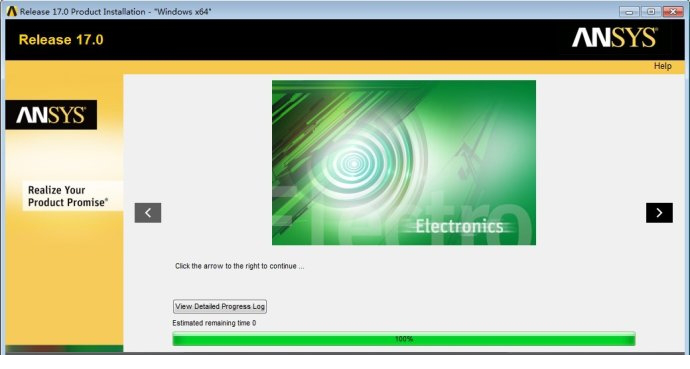Click the Electronics product banner image
Viewport: 690px width, 369px height.
tap(404, 162)
